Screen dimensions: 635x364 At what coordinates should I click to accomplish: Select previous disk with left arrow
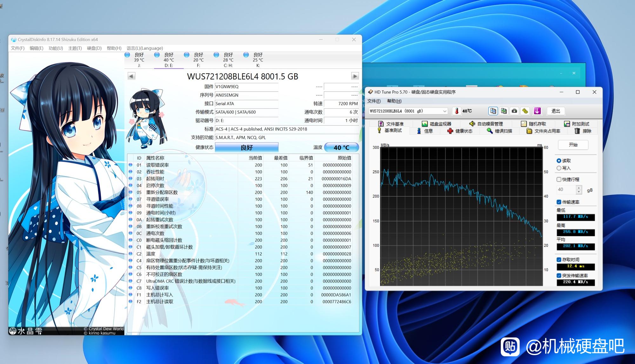(x=131, y=76)
